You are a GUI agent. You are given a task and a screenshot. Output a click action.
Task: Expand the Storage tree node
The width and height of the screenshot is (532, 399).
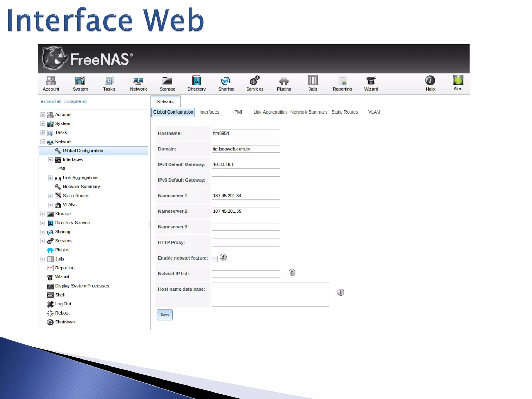(x=43, y=214)
